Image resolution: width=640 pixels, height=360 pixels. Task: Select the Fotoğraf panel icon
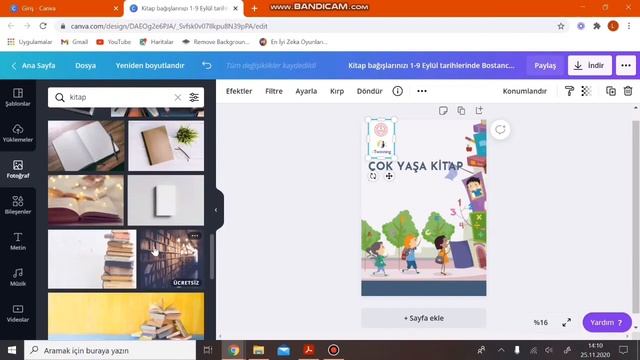[x=18, y=169]
